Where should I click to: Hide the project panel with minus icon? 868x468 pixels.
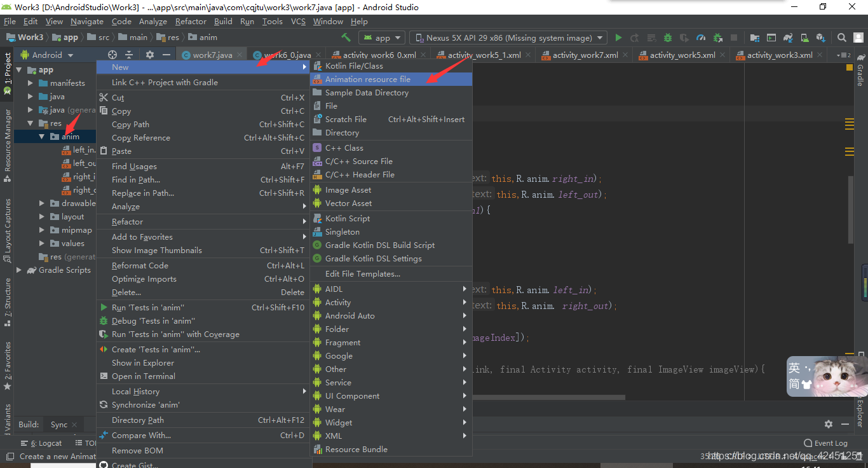click(166, 55)
